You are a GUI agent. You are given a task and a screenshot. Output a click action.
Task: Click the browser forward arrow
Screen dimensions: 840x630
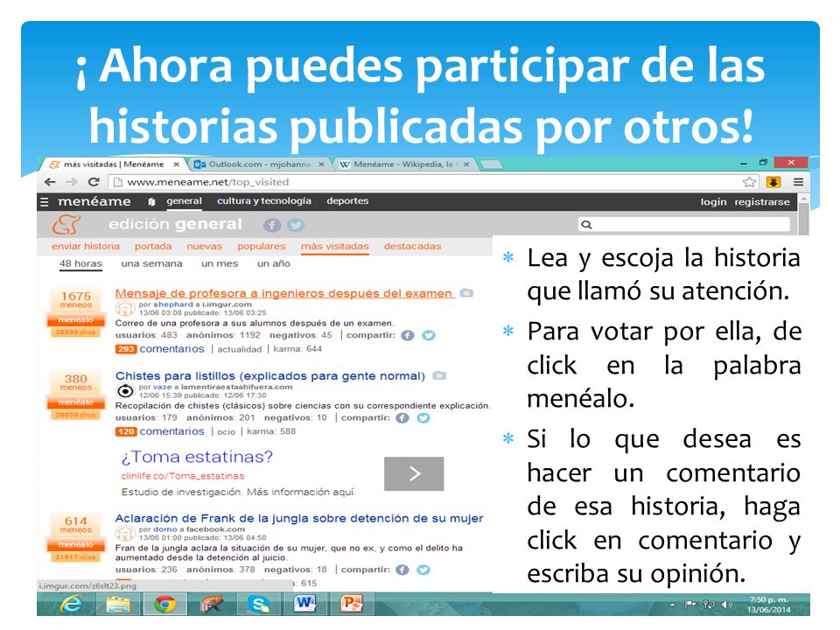72,182
